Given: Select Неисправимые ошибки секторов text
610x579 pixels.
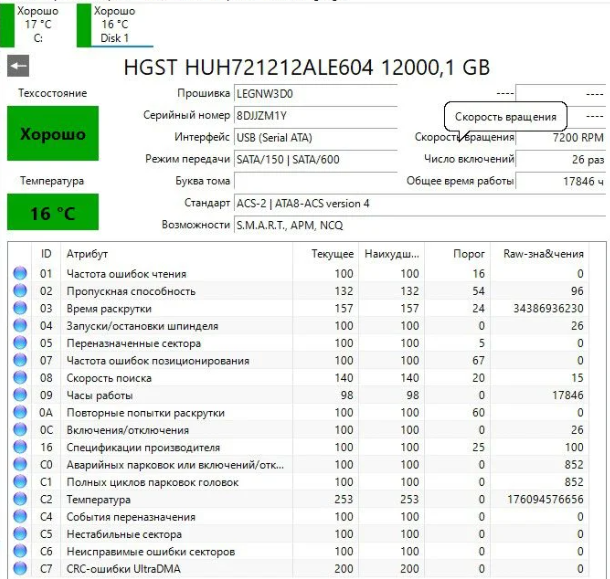Looking at the screenshot, I should pos(151,552).
